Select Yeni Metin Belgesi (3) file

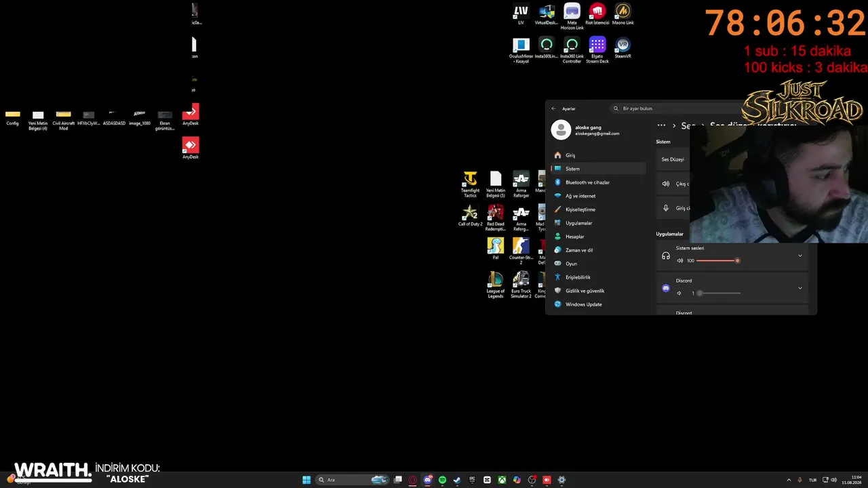tap(496, 184)
